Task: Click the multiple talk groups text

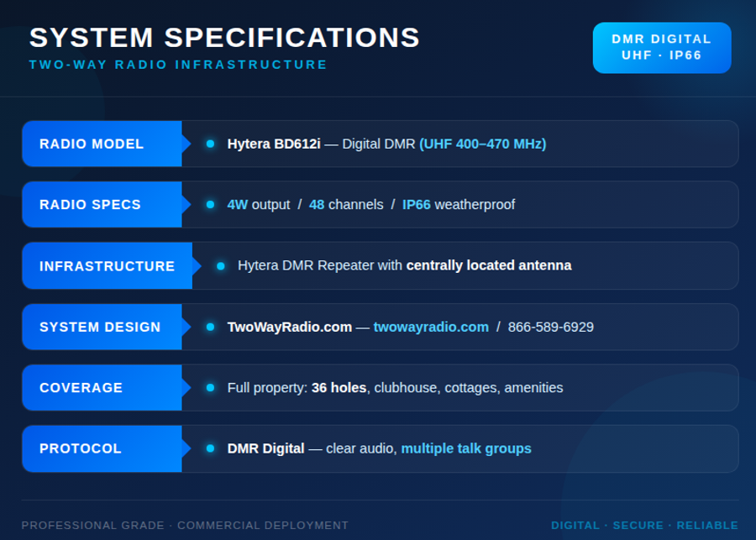Action: coord(466,448)
